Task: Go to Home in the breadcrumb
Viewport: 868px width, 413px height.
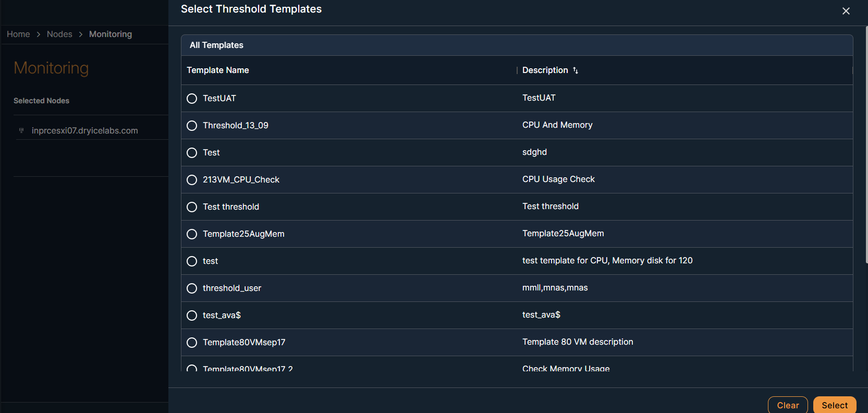Action: (18, 34)
